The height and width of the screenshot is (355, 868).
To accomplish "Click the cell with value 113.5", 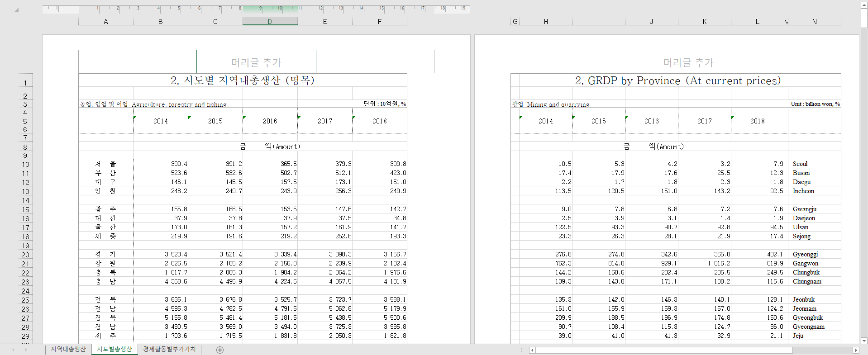I will [546, 191].
